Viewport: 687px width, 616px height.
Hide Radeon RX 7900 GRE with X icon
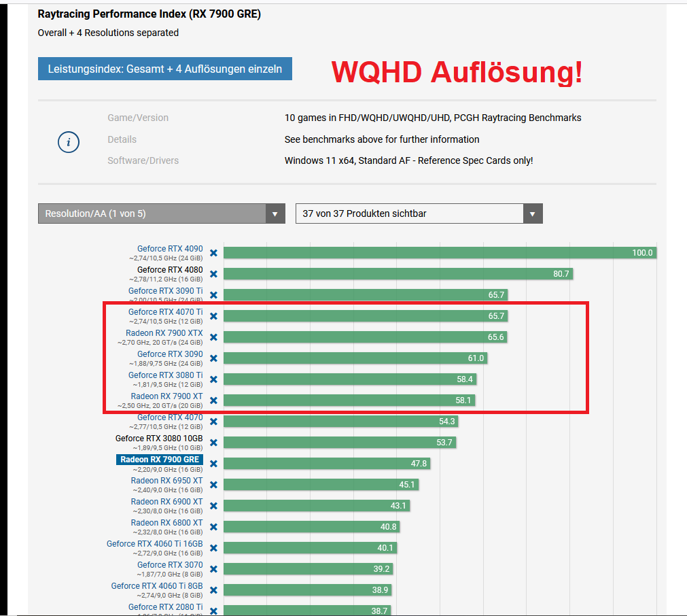(213, 464)
